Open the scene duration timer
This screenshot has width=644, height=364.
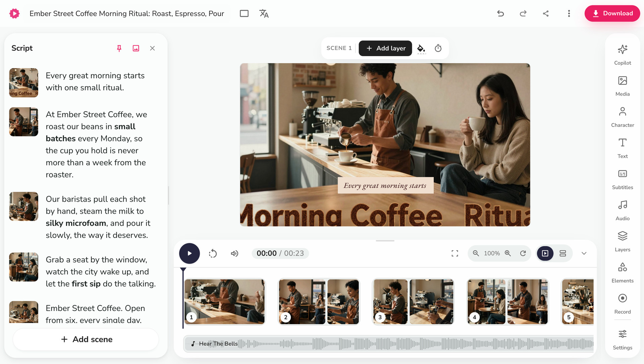pyautogui.click(x=438, y=48)
